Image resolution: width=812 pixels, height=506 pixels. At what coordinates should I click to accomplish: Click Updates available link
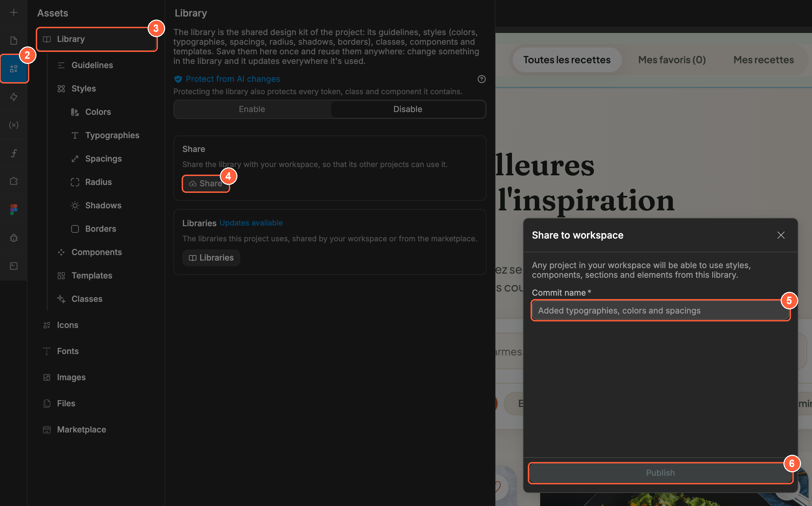click(251, 223)
